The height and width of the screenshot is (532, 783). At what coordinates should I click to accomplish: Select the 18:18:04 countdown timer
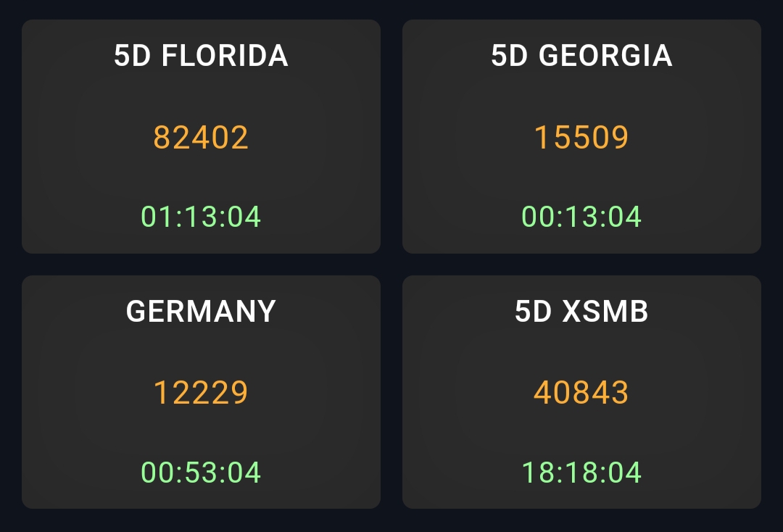coord(581,473)
